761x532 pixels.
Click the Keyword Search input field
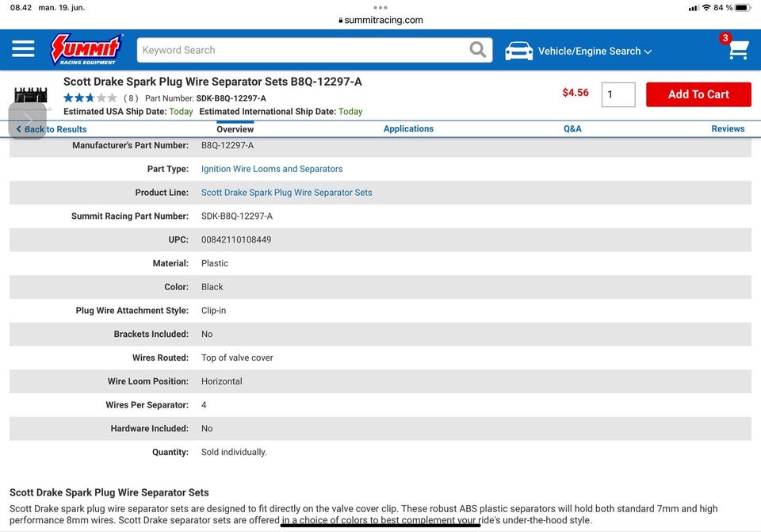point(301,50)
